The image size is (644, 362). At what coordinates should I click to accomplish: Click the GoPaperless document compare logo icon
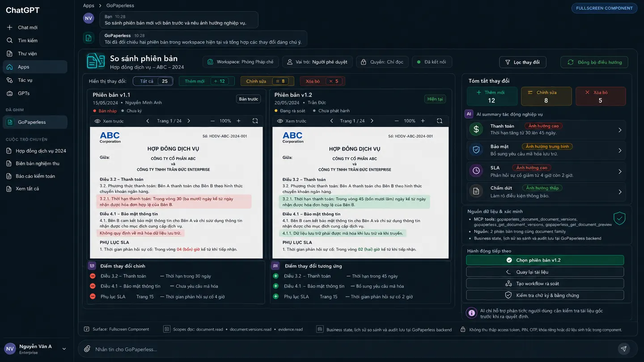click(x=96, y=61)
